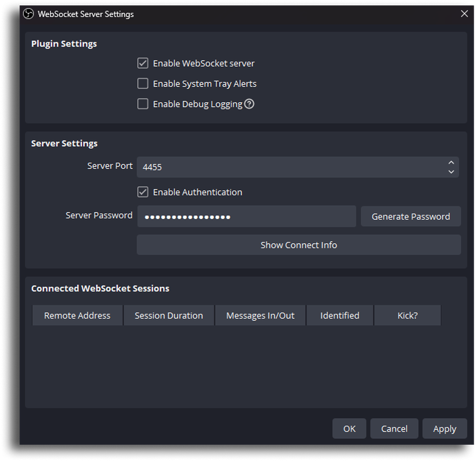Click the Messages In/Out column header

tap(260, 315)
